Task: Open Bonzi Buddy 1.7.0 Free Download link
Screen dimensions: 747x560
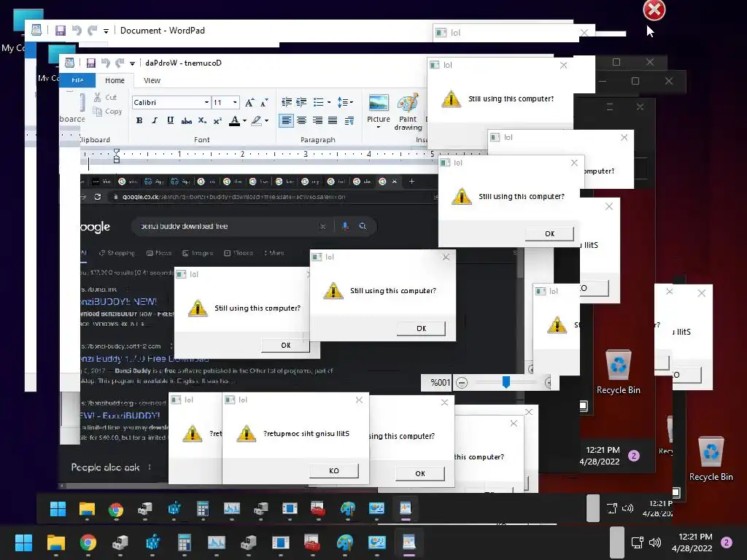Action: (x=144, y=359)
